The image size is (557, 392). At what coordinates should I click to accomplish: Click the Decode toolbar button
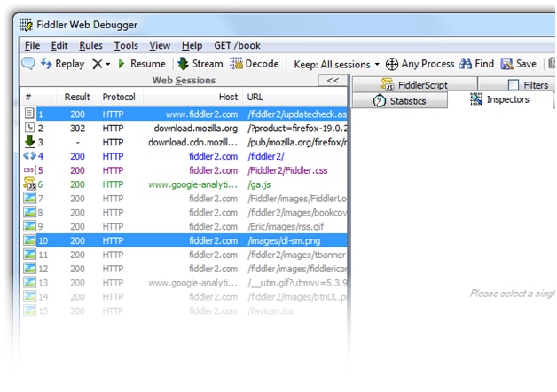tap(255, 64)
